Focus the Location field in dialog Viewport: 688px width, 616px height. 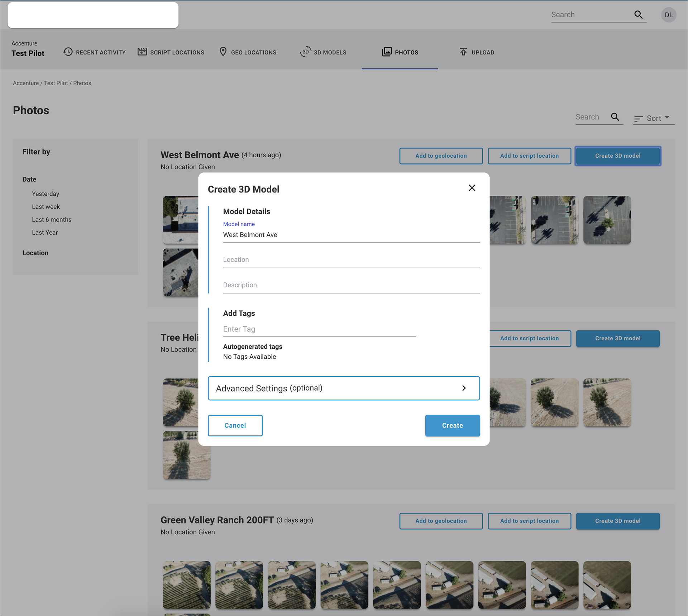(351, 260)
